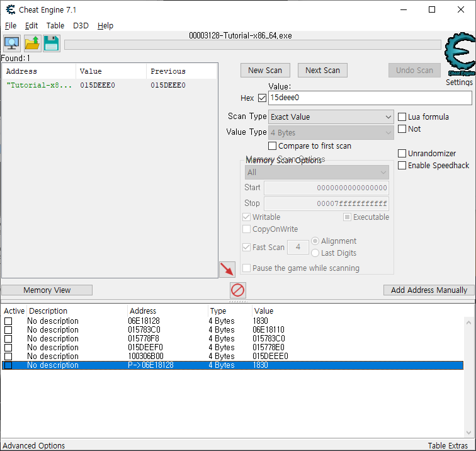Open Memory Scan Options All dropdown
Viewport: 476px width, 451px height.
click(x=317, y=173)
